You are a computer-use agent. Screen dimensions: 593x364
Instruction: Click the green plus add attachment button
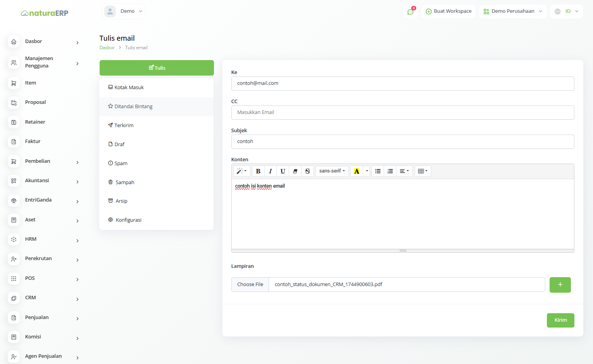560,285
